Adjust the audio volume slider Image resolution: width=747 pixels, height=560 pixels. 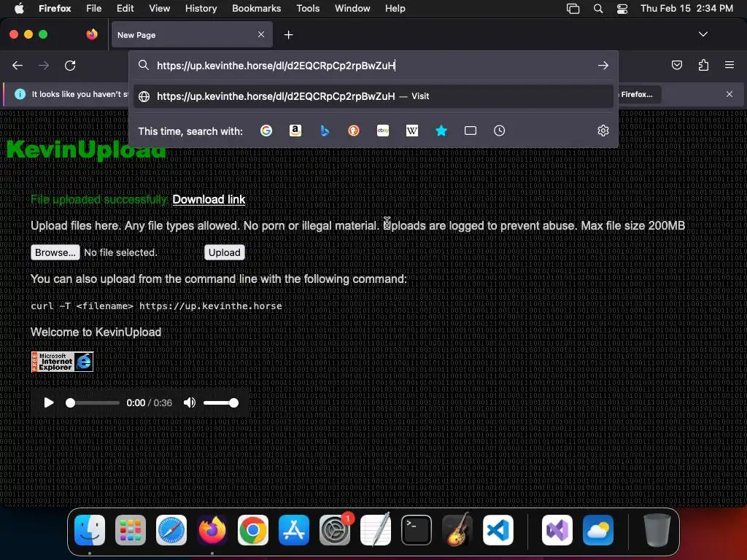pyautogui.click(x=220, y=402)
